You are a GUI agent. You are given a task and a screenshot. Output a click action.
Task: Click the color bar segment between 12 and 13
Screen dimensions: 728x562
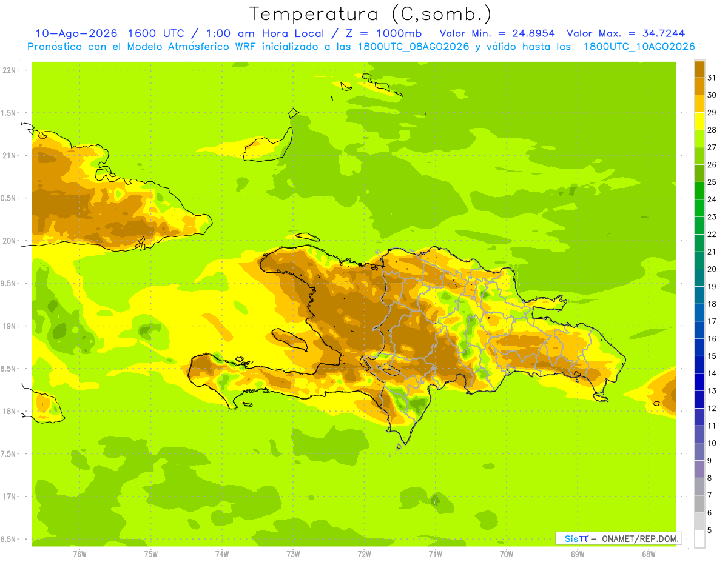pyautogui.click(x=699, y=400)
